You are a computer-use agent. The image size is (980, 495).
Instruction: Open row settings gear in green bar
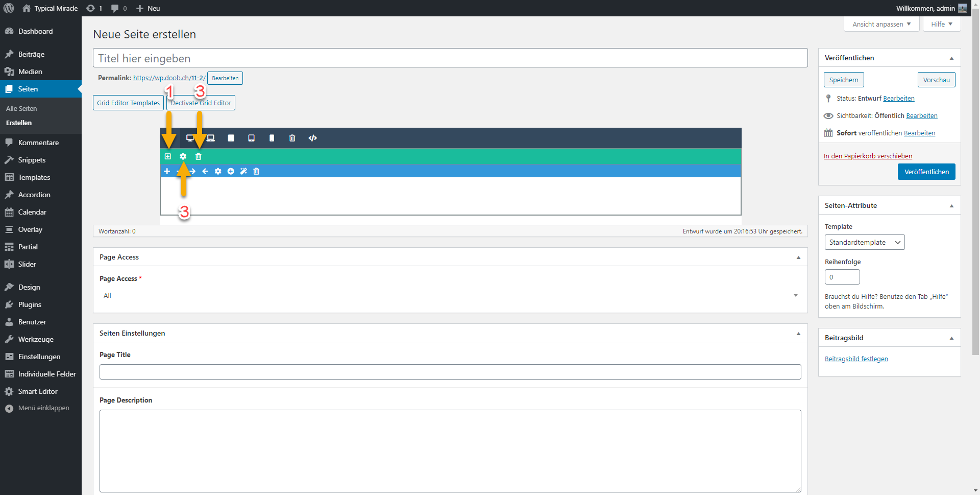183,156
